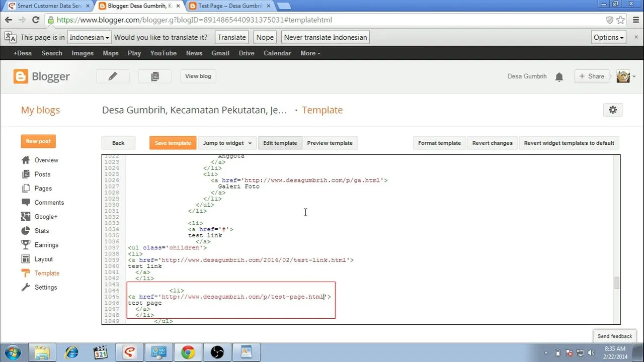
Task: Click the Revert changes button
Action: (x=493, y=143)
